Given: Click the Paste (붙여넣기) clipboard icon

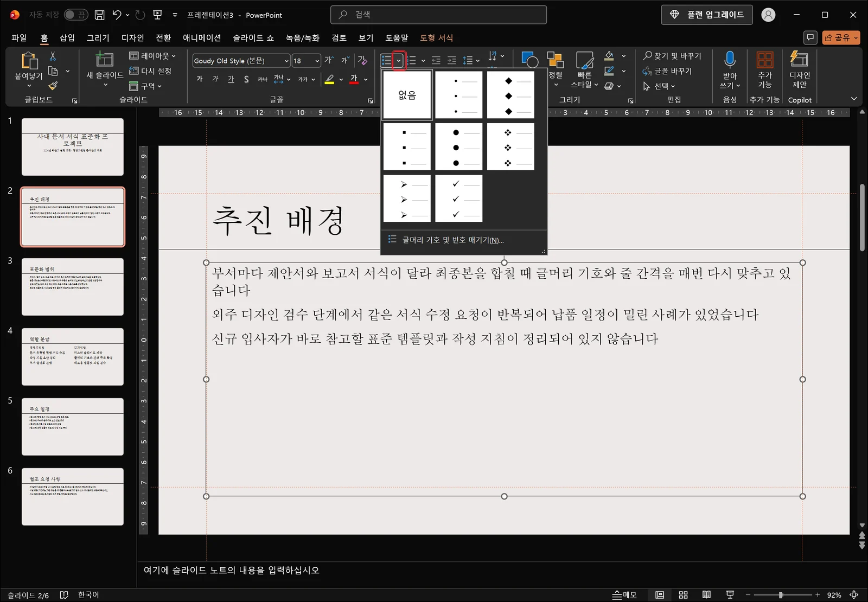Looking at the screenshot, I should pos(29,61).
